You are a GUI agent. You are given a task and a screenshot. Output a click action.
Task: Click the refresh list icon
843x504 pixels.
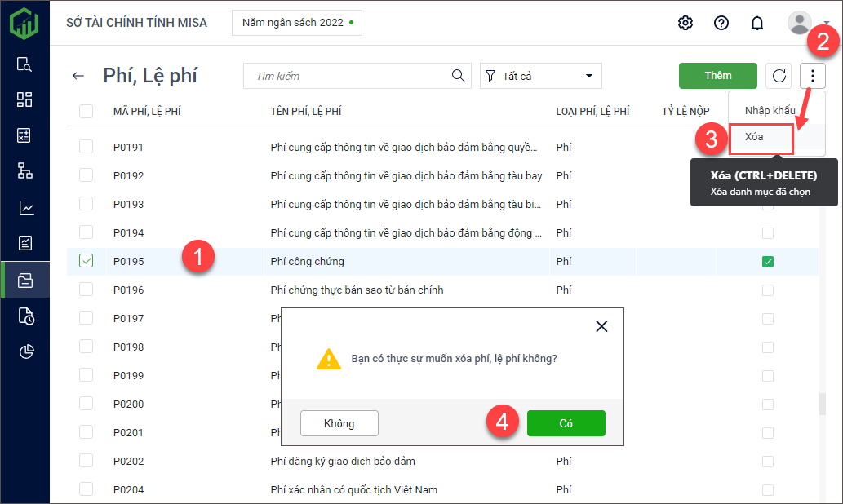pyautogui.click(x=779, y=76)
